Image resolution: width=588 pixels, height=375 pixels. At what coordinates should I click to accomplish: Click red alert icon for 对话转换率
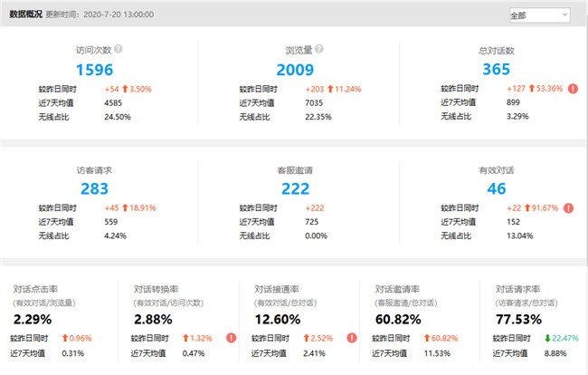click(232, 338)
